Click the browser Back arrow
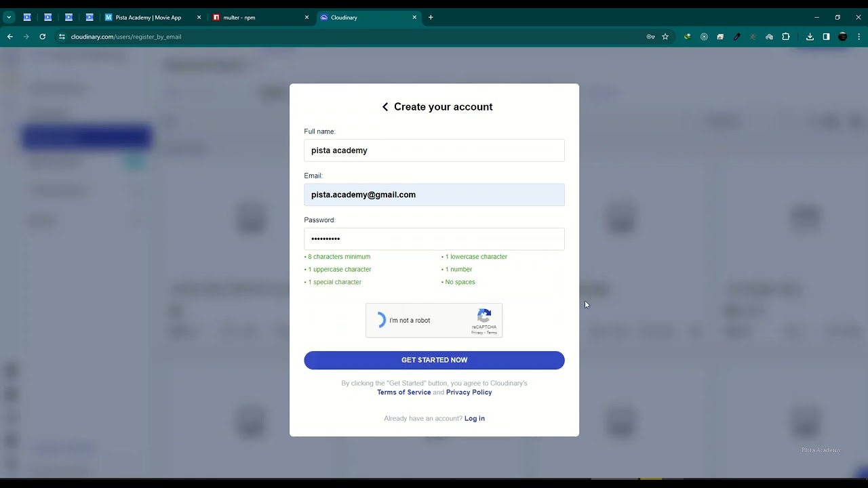This screenshot has width=868, height=488. (x=10, y=37)
